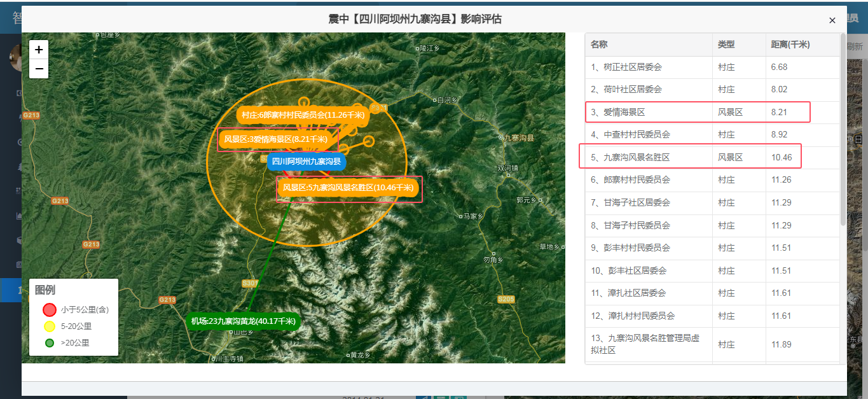This screenshot has width=868, height=399.
Task: Zoom in the map with plus button
Action: (x=39, y=50)
